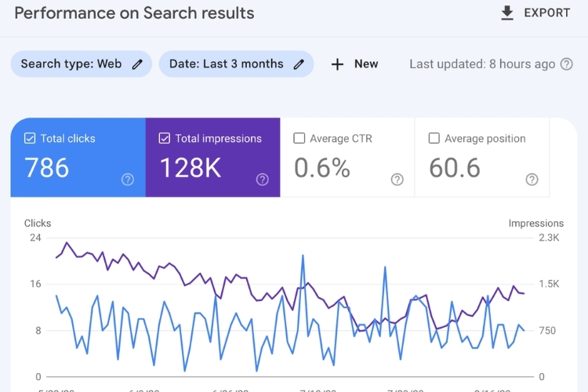Uncheck the Total clicks checkbox
This screenshot has height=392, width=588.
tap(30, 138)
